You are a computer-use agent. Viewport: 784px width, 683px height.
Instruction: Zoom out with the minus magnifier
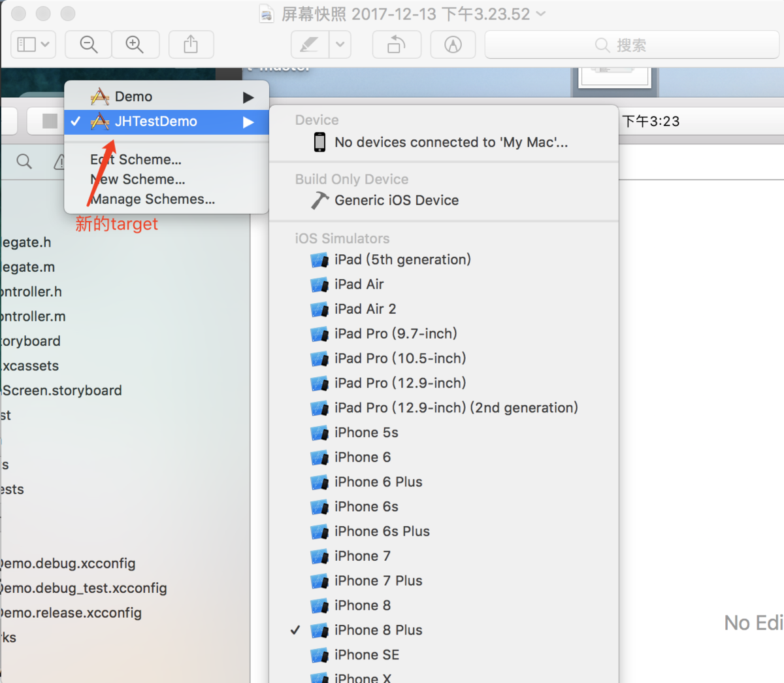tap(88, 44)
